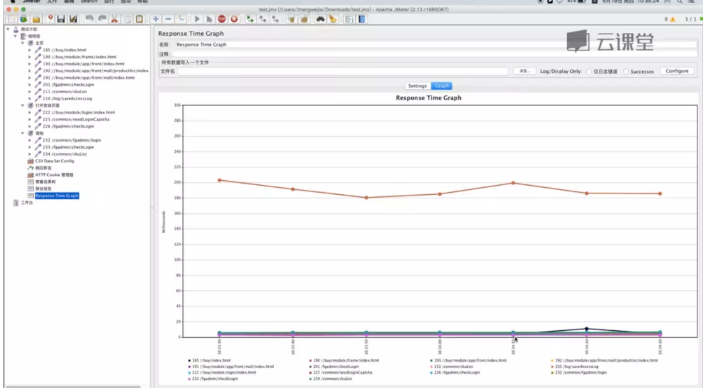Expand the 222 /buy/module/login/index.html sampler
The height and width of the screenshot is (389, 703).
pos(30,112)
